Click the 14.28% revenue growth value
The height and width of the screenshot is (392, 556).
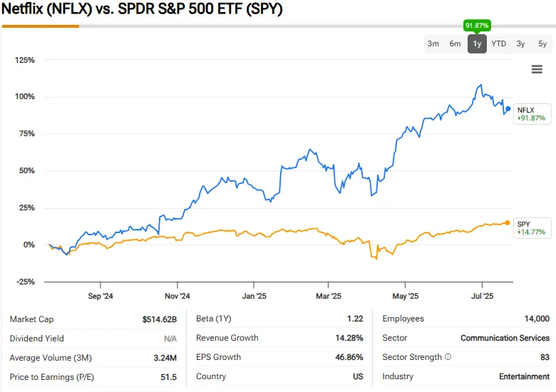349,338
